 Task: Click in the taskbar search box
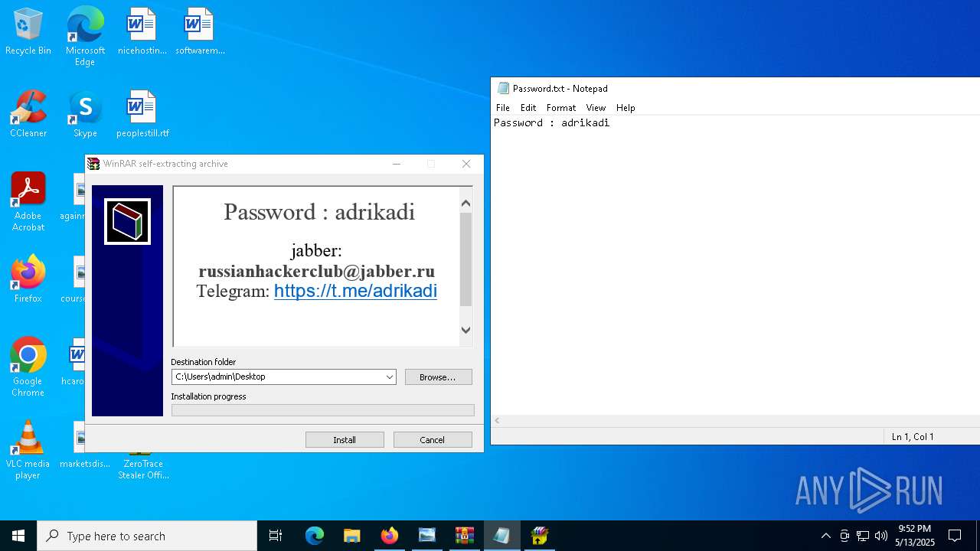click(147, 536)
